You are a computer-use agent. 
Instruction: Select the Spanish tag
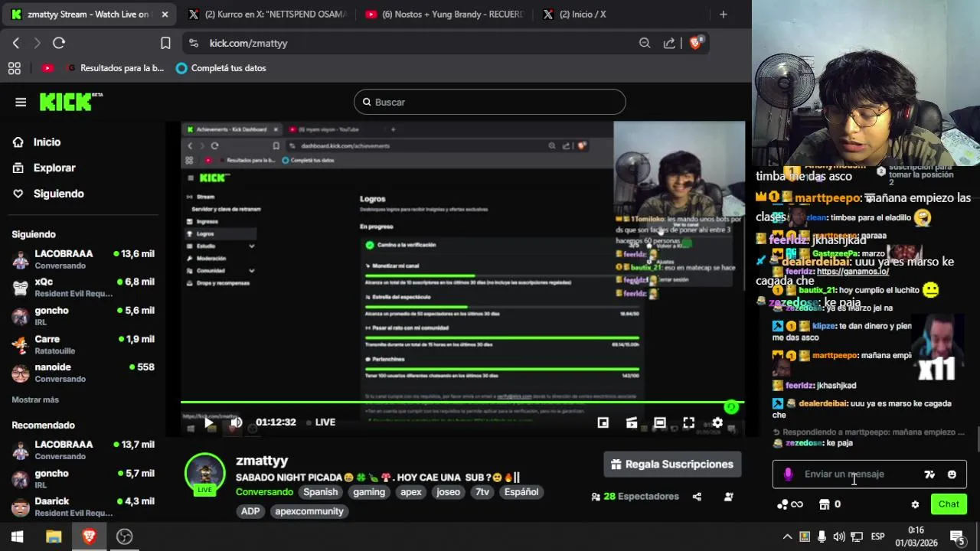pos(320,492)
